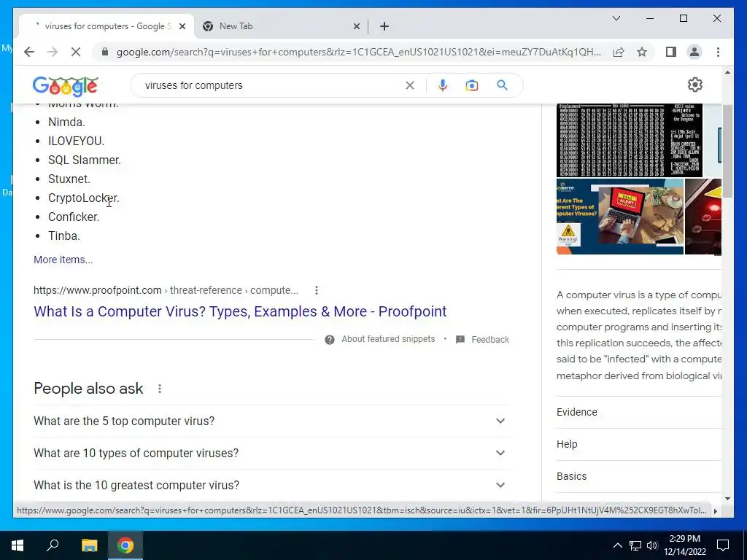This screenshot has height=560, width=747.
Task: Share this page using address bar icon
Action: pyautogui.click(x=619, y=52)
